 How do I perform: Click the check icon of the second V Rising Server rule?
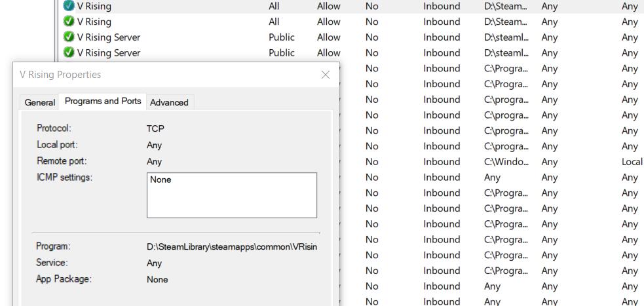coord(69,52)
